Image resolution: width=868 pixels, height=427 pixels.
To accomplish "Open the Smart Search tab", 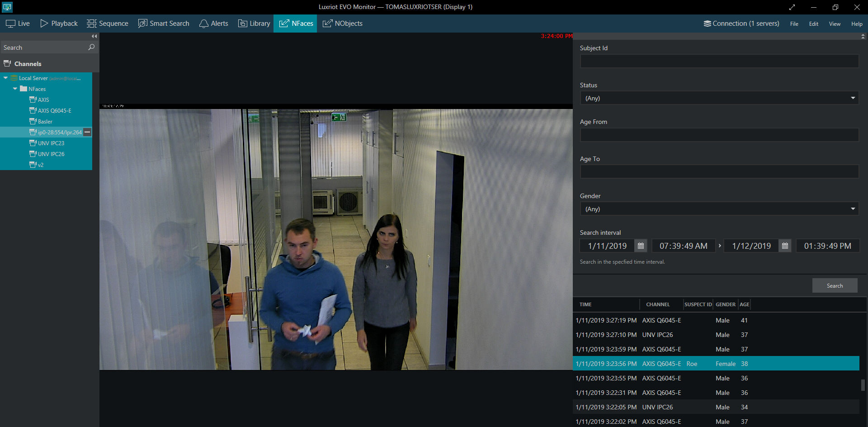I will click(164, 24).
